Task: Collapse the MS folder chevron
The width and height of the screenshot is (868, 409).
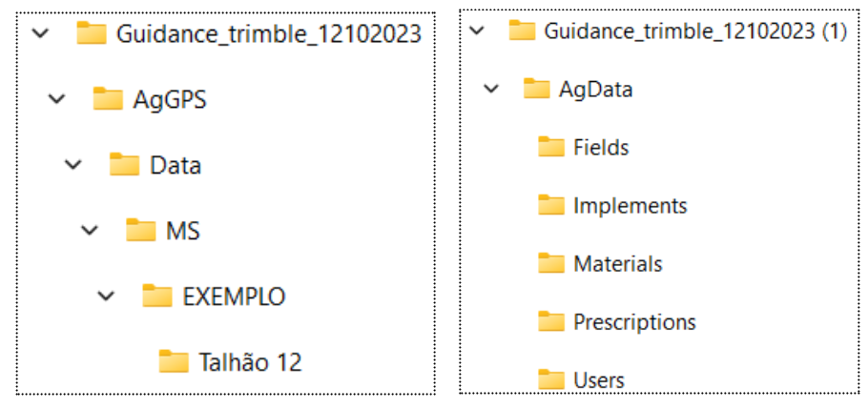Action: coord(90,230)
